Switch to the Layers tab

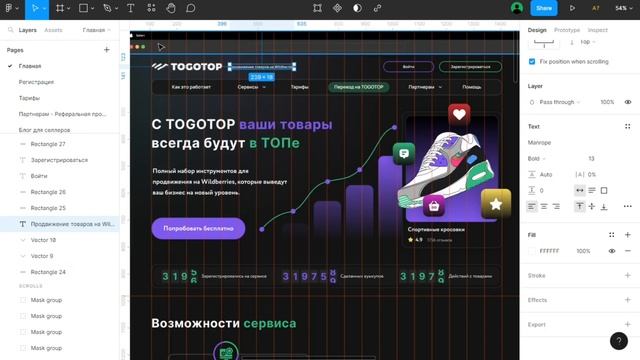(27, 30)
